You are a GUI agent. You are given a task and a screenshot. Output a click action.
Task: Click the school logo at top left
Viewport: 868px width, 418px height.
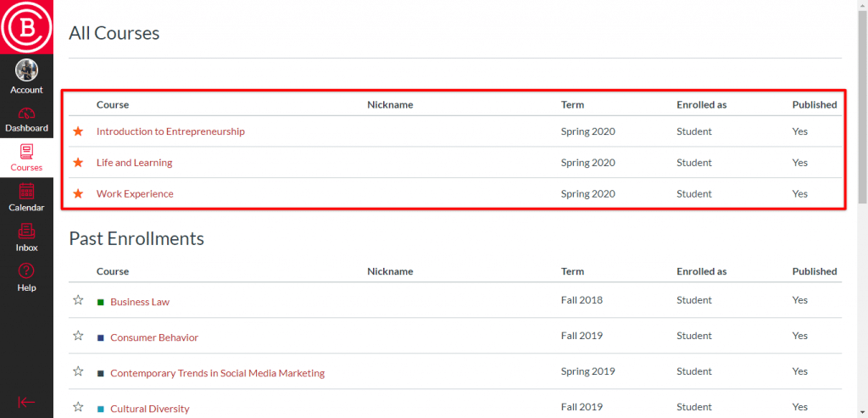tap(26, 26)
